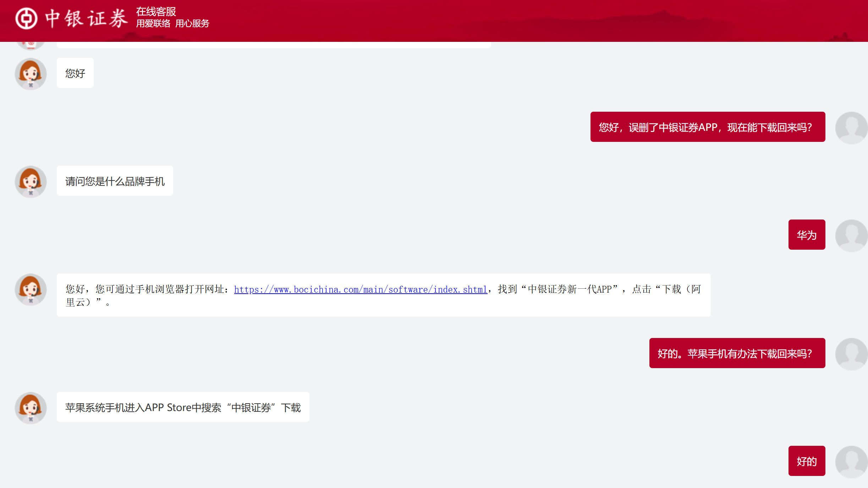Click the 用爱联络 用心服务 slogan text
868x488 pixels.
[172, 24]
